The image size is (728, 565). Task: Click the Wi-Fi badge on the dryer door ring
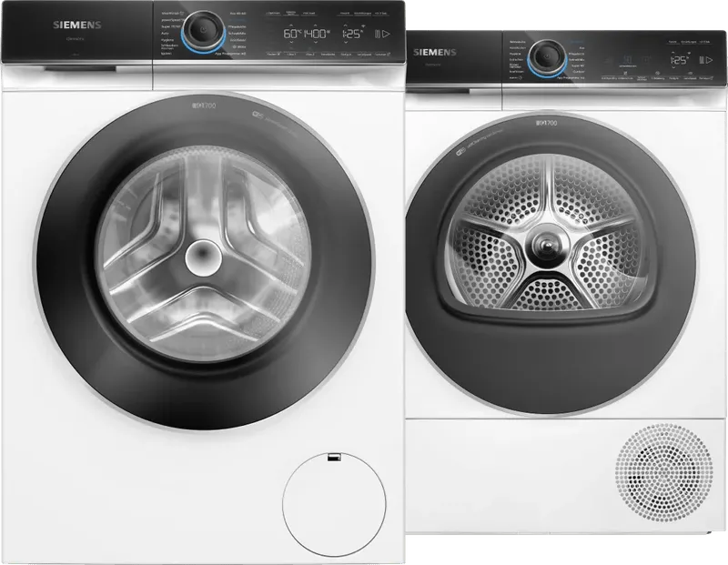click(x=460, y=151)
